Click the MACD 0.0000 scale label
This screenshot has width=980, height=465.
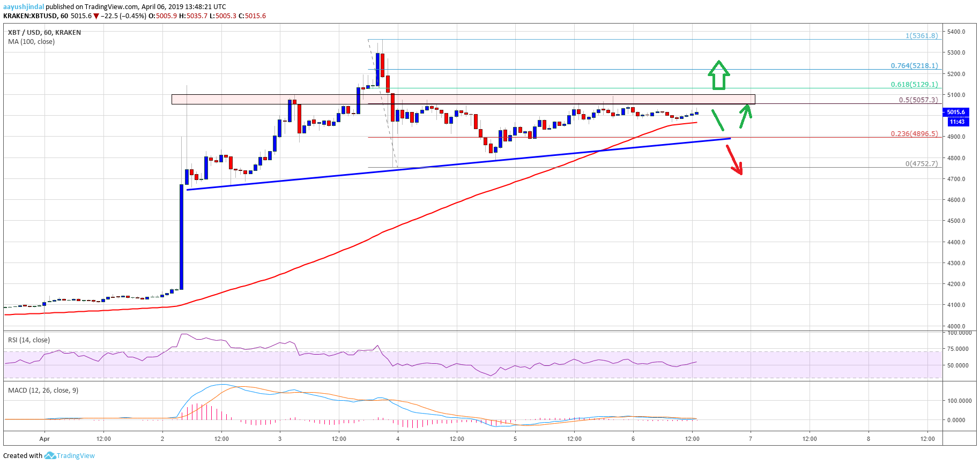pyautogui.click(x=956, y=420)
